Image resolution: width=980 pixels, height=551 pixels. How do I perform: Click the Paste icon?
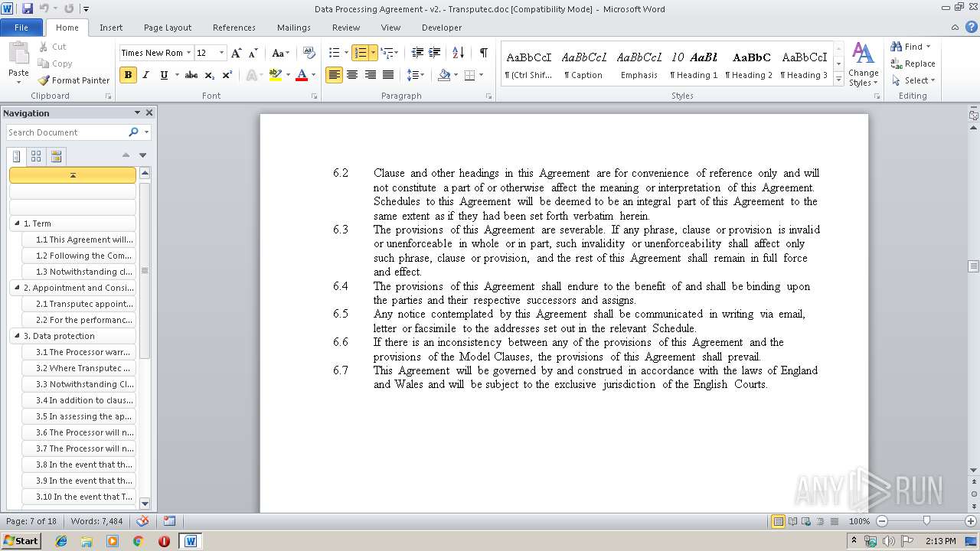click(x=18, y=55)
